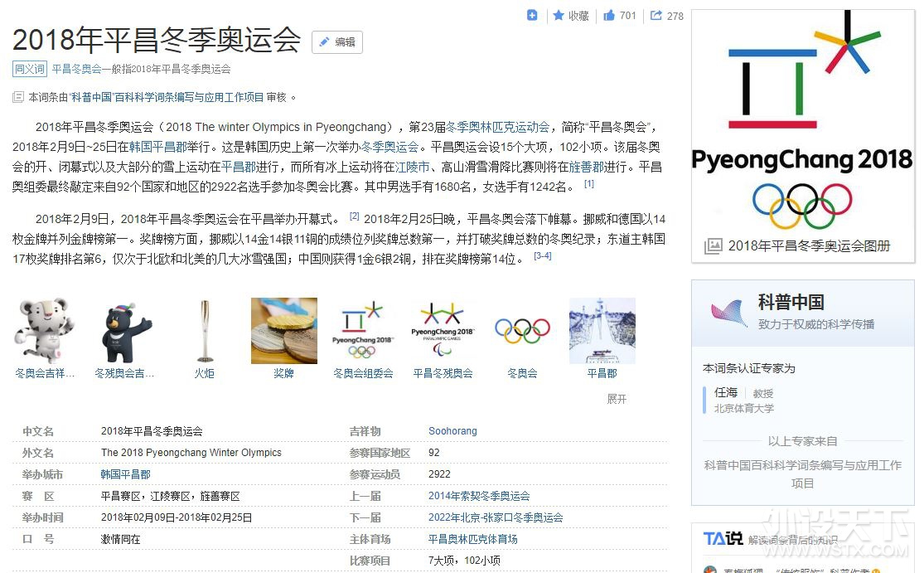Click the like count 701
The image size is (924, 573).
[627, 15]
